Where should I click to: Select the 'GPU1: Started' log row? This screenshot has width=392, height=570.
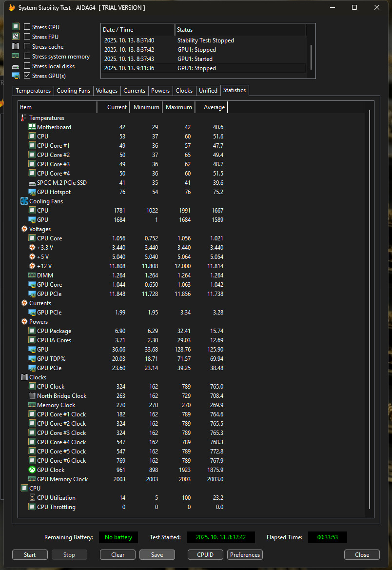pos(204,59)
